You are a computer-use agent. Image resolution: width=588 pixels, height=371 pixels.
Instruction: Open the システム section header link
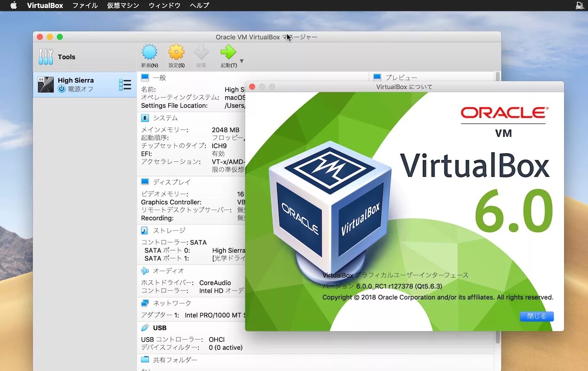(165, 118)
